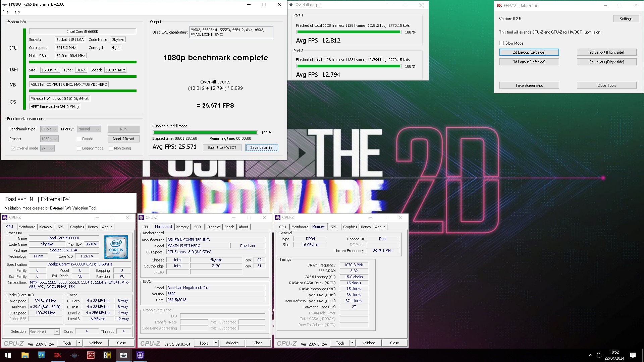The width and height of the screenshot is (644, 362).
Task: Click Save data file button
Action: tap(262, 147)
